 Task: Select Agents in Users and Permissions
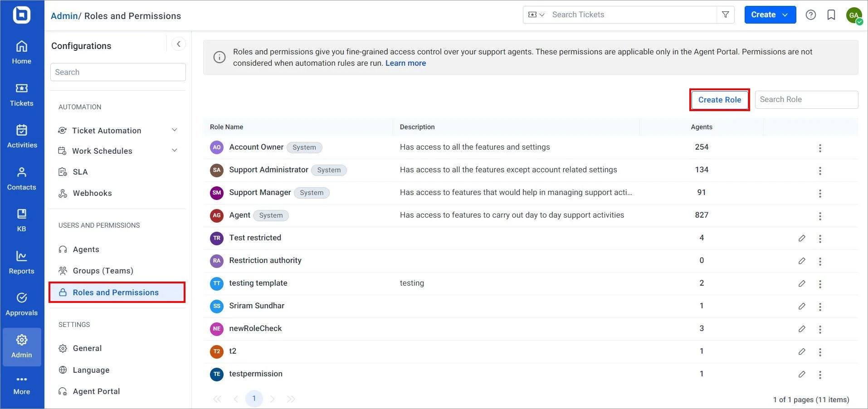click(86, 249)
